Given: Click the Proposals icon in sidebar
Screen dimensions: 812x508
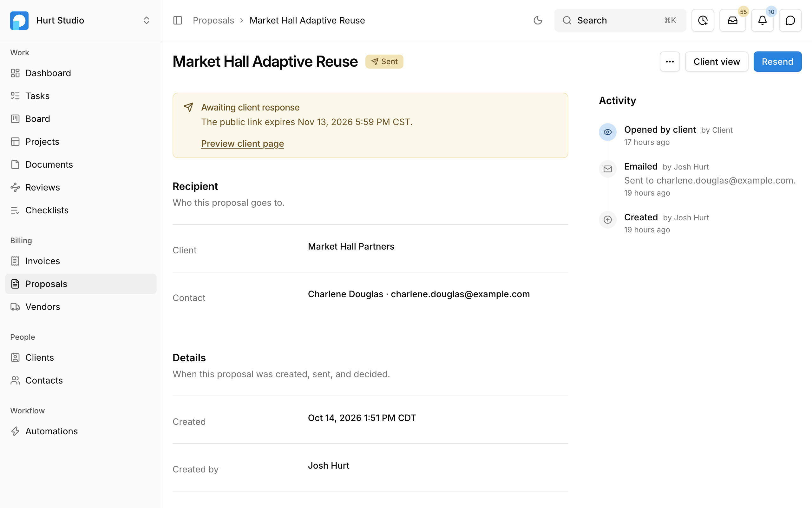Looking at the screenshot, I should click(15, 284).
